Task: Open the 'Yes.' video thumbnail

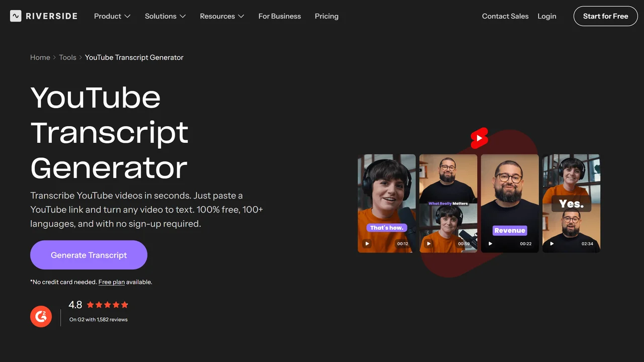Action: coord(572,203)
